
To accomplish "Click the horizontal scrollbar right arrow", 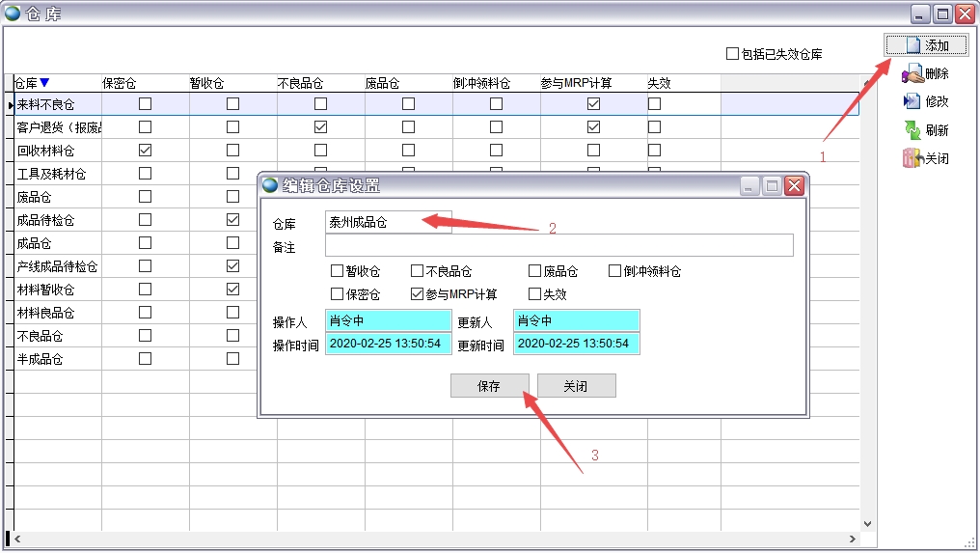I will pos(853,539).
